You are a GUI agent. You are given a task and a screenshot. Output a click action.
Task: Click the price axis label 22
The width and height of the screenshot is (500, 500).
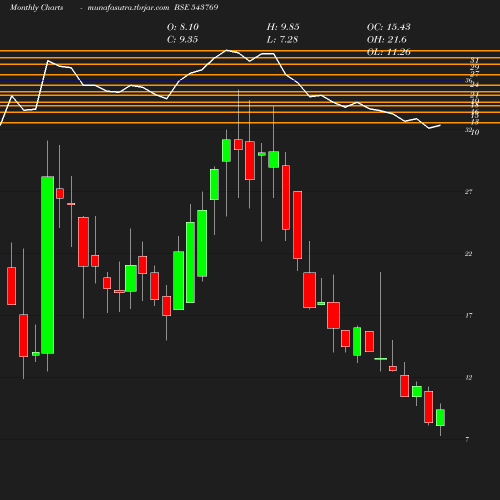[469, 254]
